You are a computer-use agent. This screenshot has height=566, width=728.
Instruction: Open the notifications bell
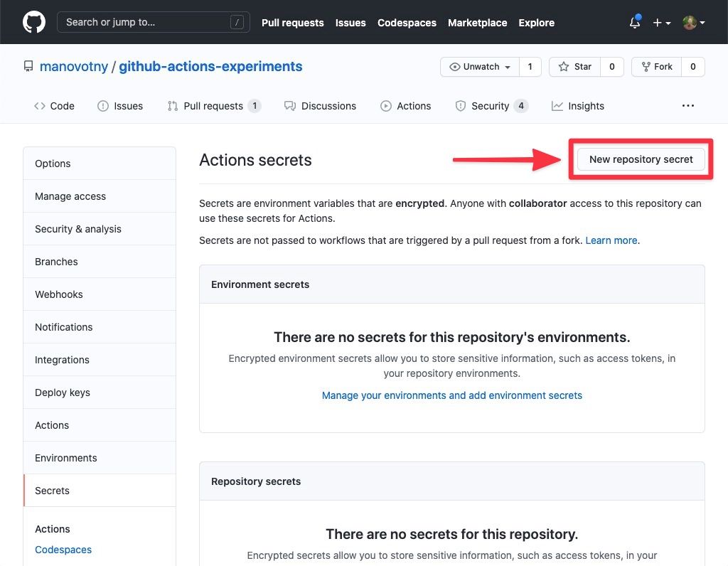click(635, 22)
